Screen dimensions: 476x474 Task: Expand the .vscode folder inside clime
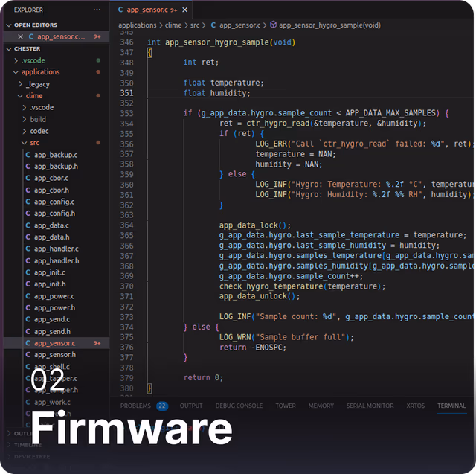point(42,107)
